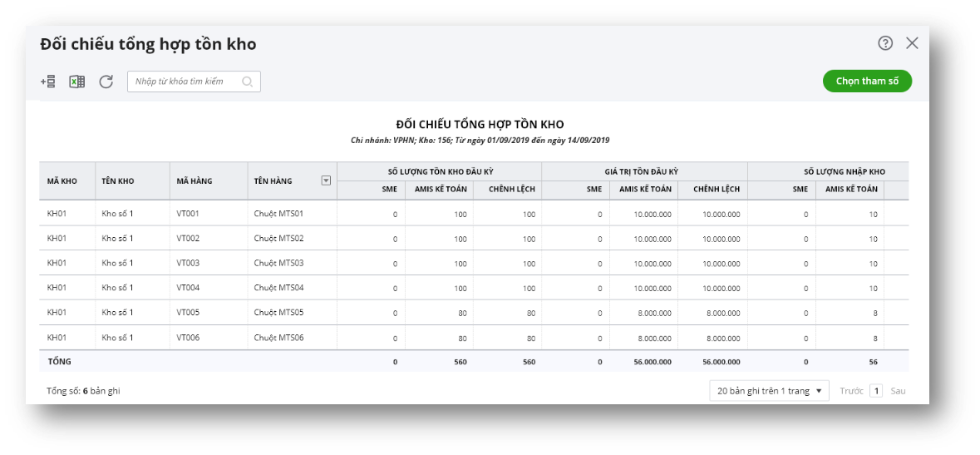Click import quantity 8 in the VT005 row
This screenshot has height=455, width=980.
[875, 314]
